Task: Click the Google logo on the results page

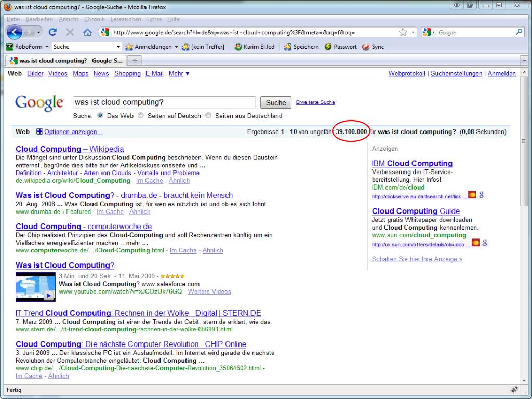Action: point(39,103)
